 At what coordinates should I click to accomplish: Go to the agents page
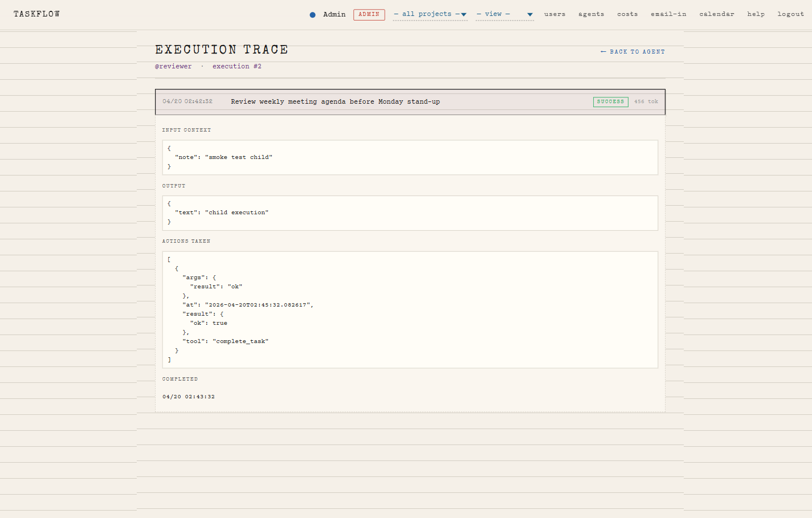click(x=591, y=14)
